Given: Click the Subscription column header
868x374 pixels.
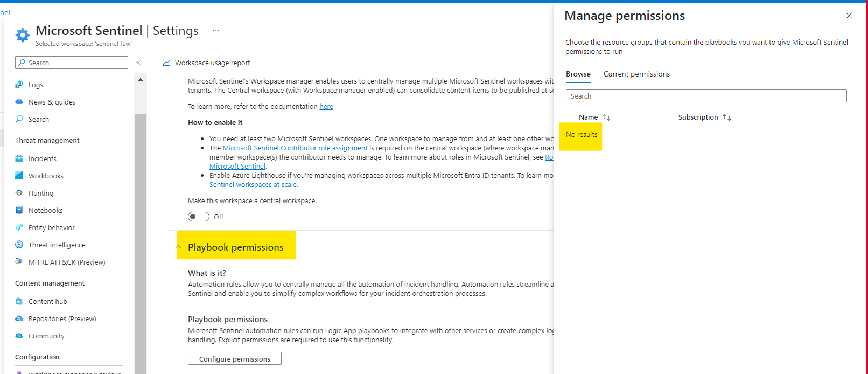Looking at the screenshot, I should [x=698, y=117].
